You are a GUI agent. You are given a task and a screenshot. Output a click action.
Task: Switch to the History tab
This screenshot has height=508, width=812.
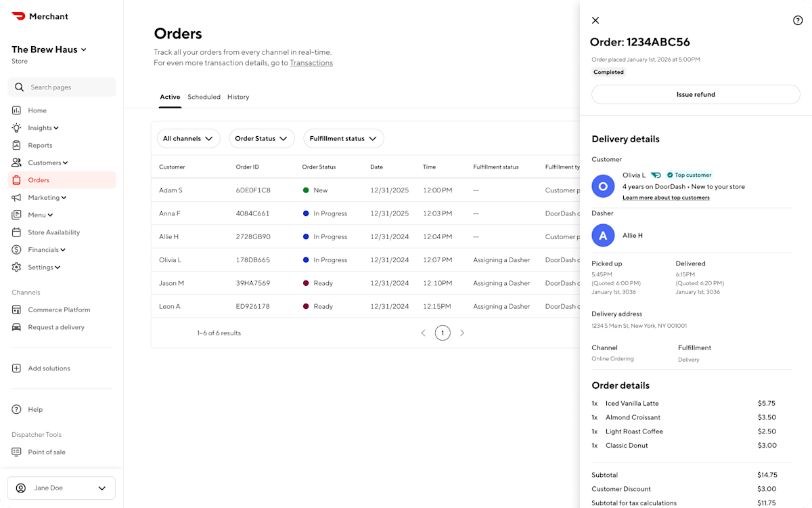click(238, 97)
